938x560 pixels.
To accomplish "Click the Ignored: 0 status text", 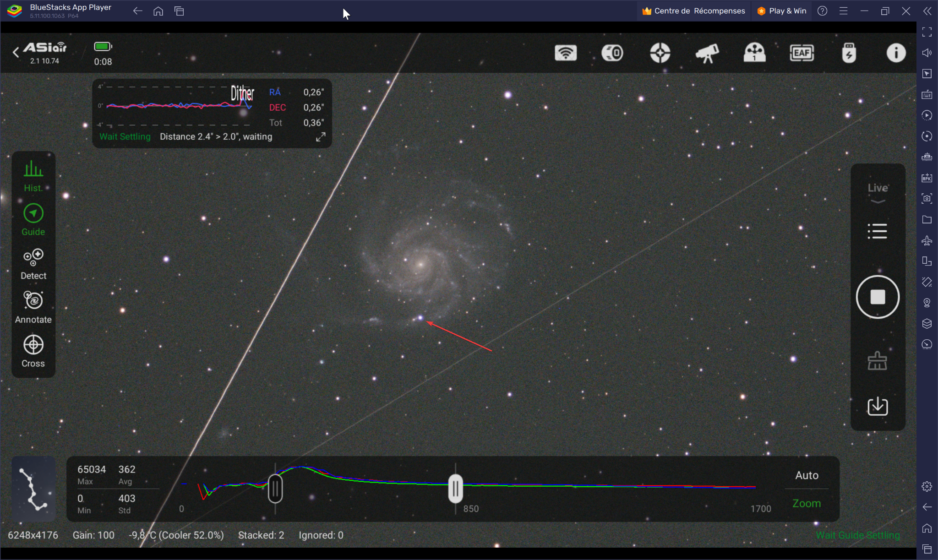I will coord(321,535).
